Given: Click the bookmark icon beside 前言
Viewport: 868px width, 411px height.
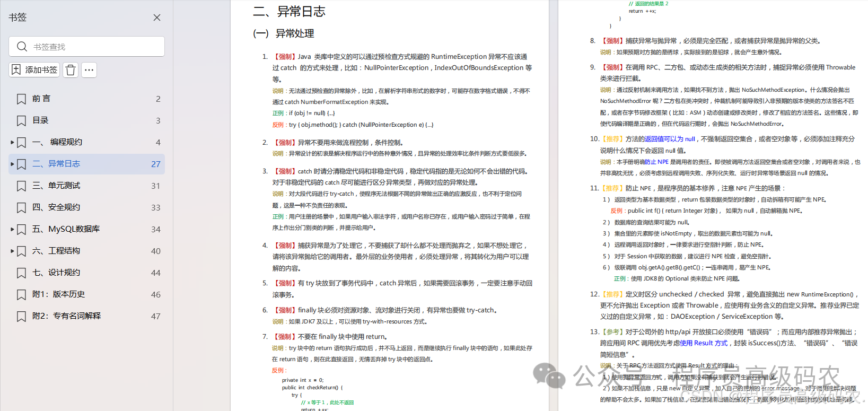Looking at the screenshot, I should pos(21,99).
